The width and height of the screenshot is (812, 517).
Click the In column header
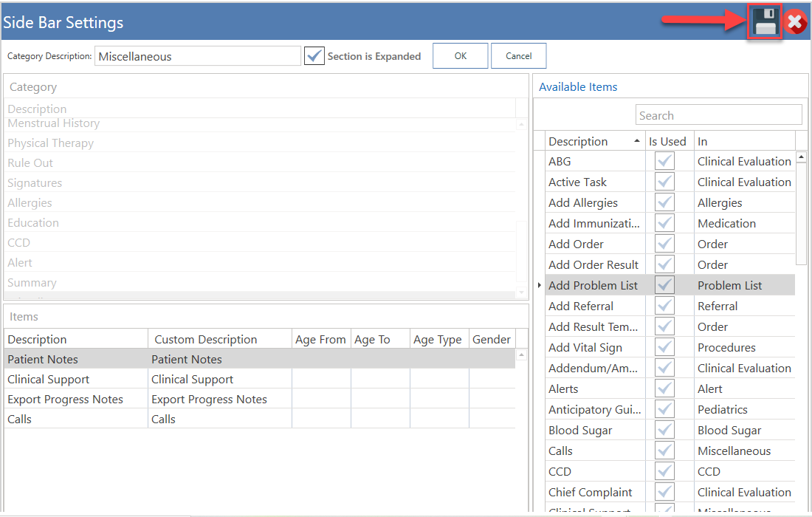pos(744,141)
